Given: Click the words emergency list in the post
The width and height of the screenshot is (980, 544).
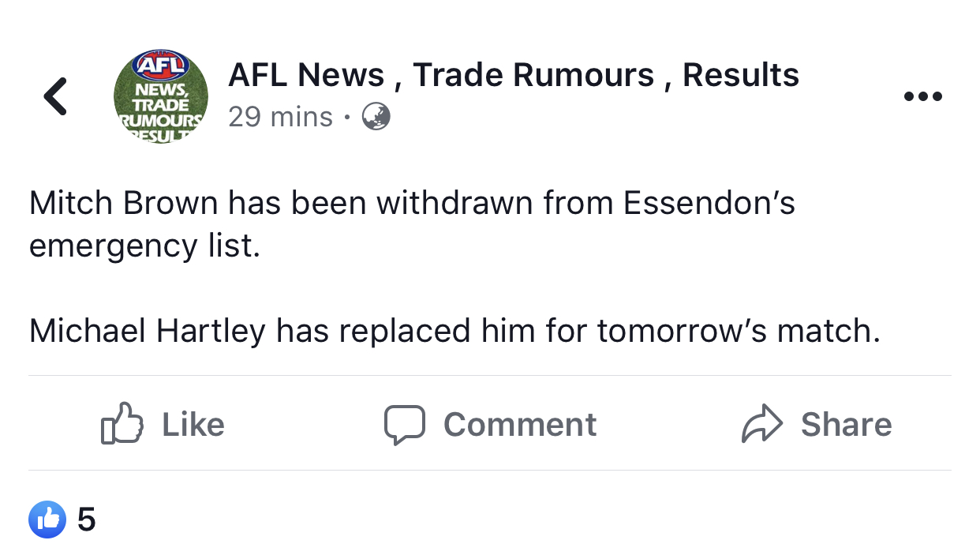Looking at the screenshot, I should tap(144, 246).
